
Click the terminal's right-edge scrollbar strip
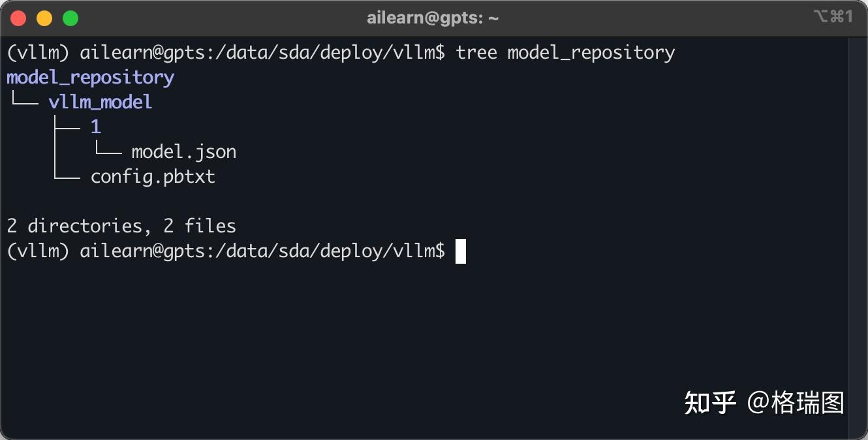(857, 235)
